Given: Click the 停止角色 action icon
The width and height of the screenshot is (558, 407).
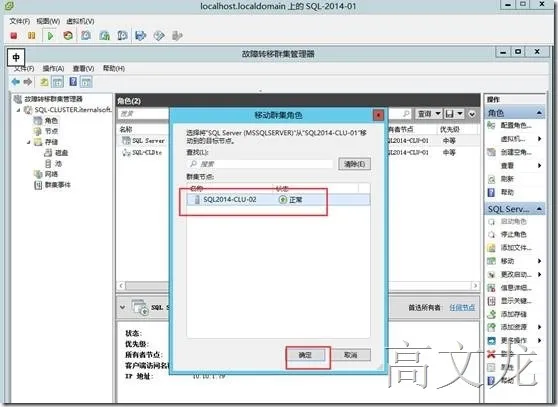Looking at the screenshot, I should click(x=491, y=234).
